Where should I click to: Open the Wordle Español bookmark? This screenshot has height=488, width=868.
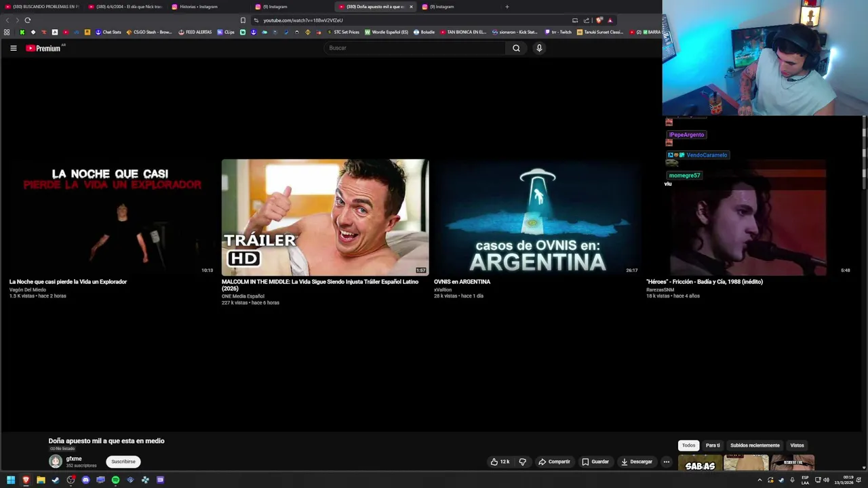coord(387,32)
